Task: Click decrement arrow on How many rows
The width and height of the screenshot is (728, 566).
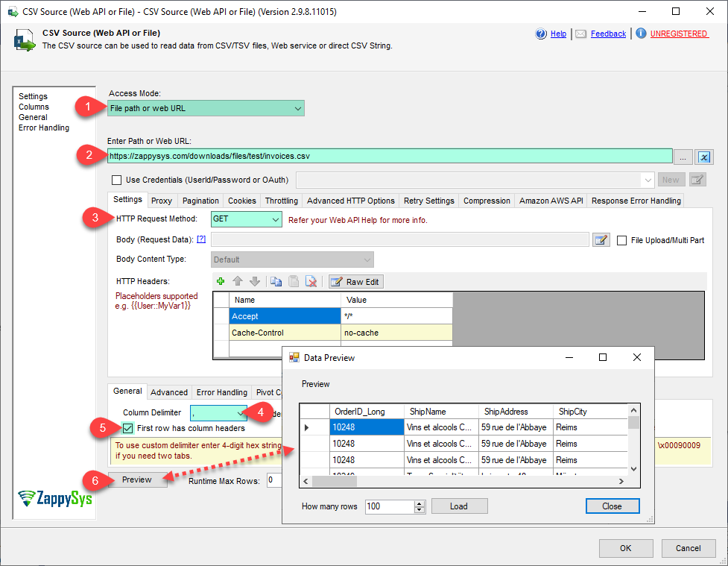Action: point(420,510)
